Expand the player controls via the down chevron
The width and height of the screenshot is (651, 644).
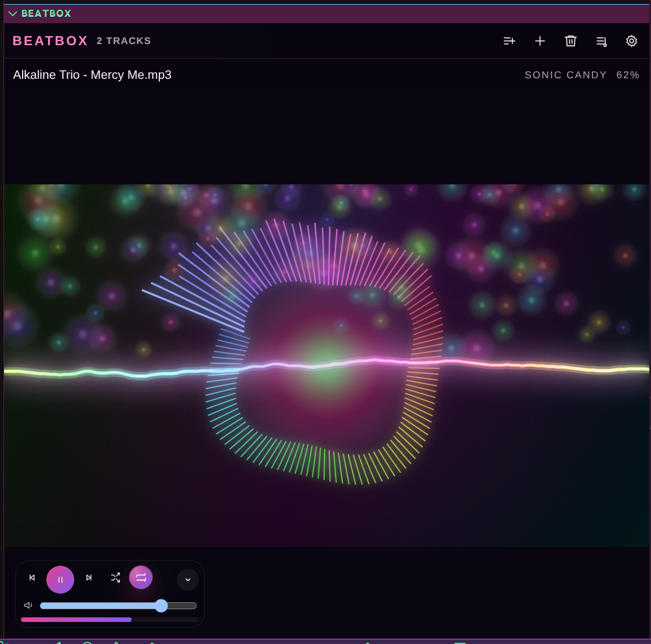[187, 579]
